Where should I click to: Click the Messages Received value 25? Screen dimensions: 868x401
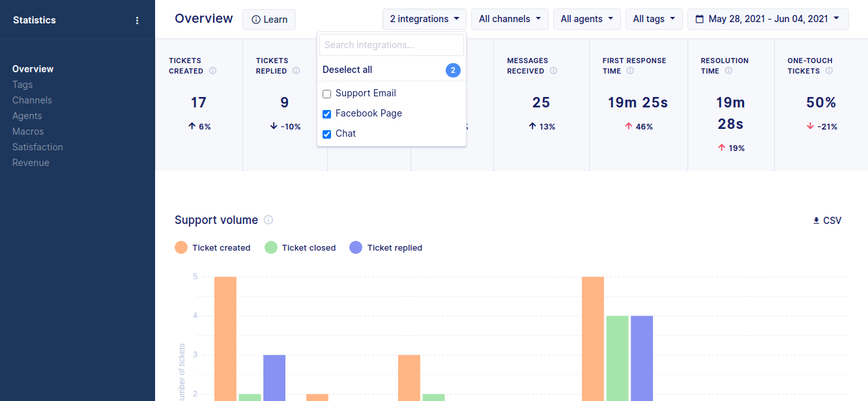point(541,103)
